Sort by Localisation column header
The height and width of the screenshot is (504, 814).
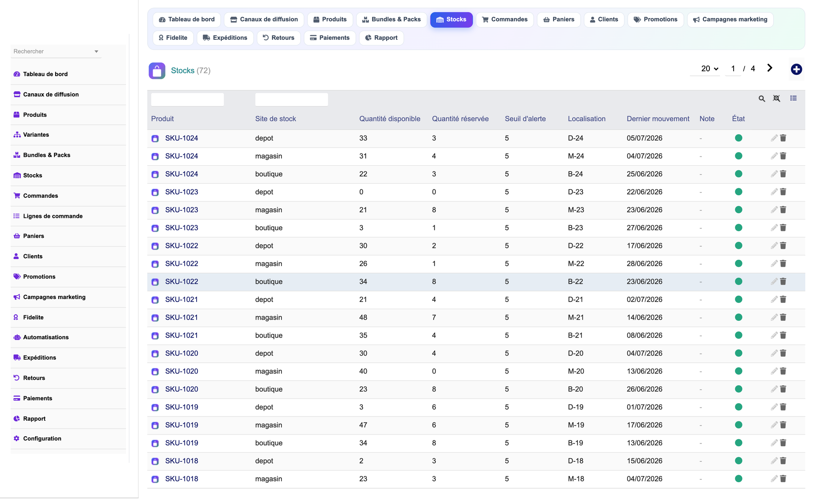(x=586, y=119)
